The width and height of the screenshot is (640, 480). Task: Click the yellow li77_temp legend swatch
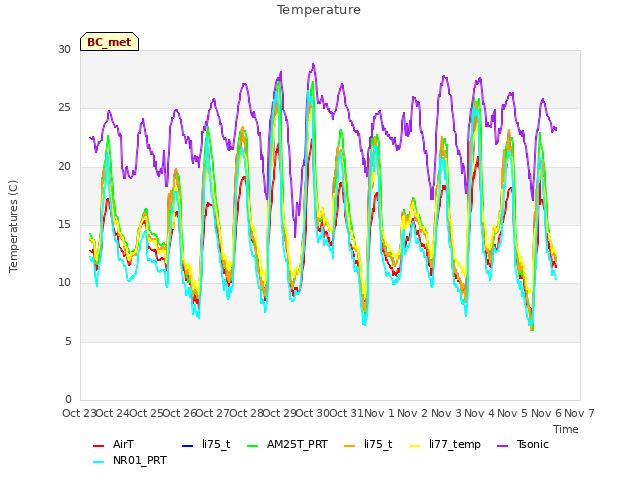click(414, 445)
